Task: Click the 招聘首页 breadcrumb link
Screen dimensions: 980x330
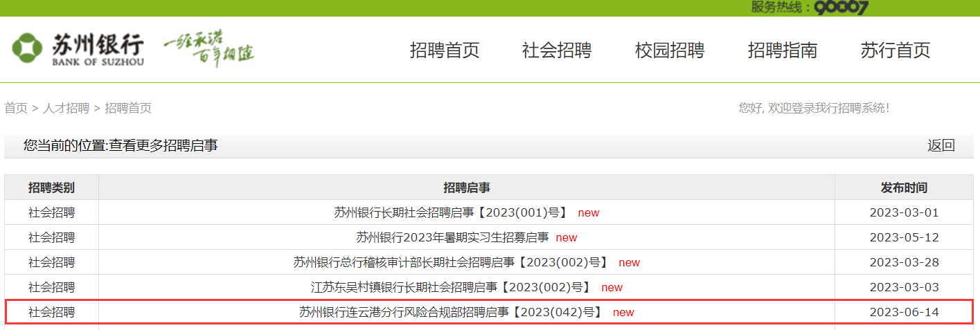Action: pyautogui.click(x=128, y=108)
